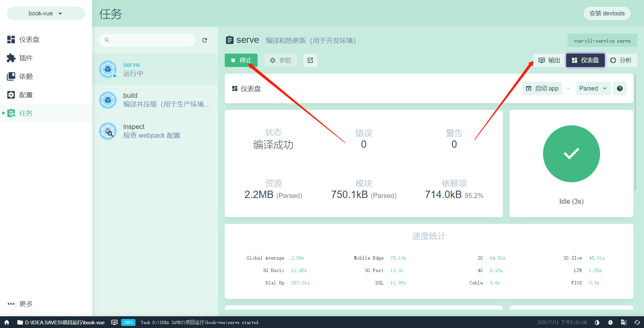Image resolution: width=644 pixels, height=328 pixels.
Task: Open the Parsed size mode dropdown
Action: [x=593, y=88]
